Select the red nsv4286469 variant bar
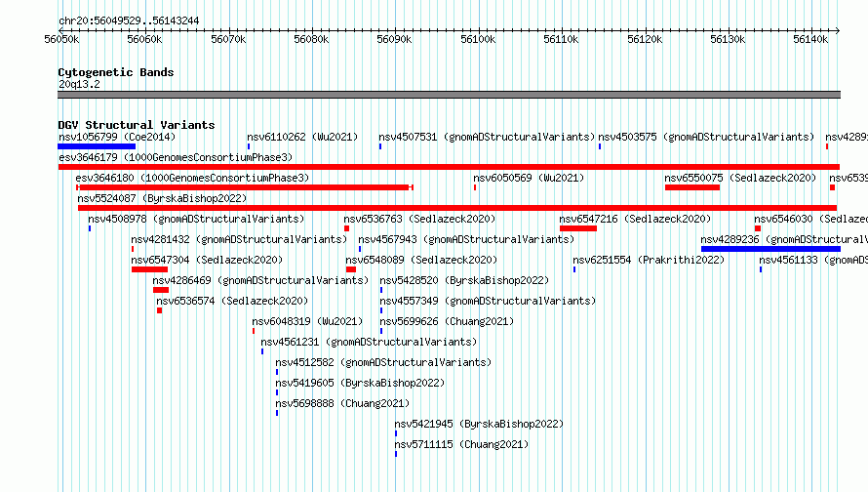The height and width of the screenshot is (492, 868). pos(161,290)
